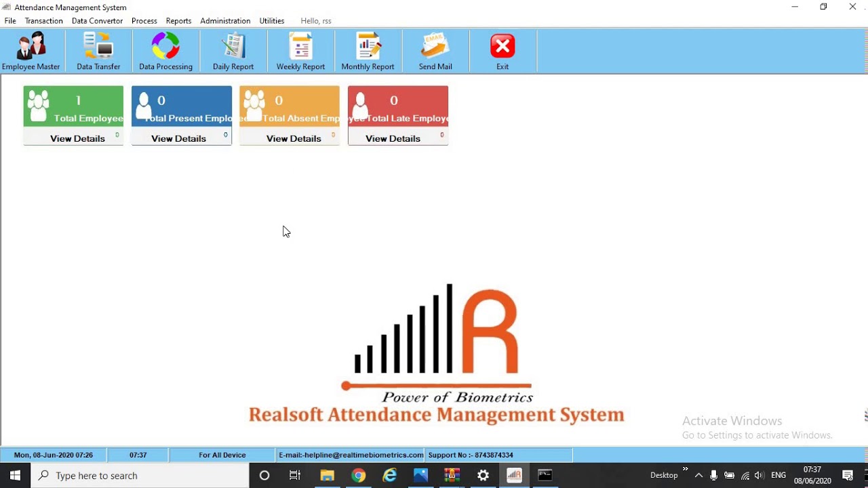
Task: Start Data Processing from toolbar
Action: pos(165,52)
